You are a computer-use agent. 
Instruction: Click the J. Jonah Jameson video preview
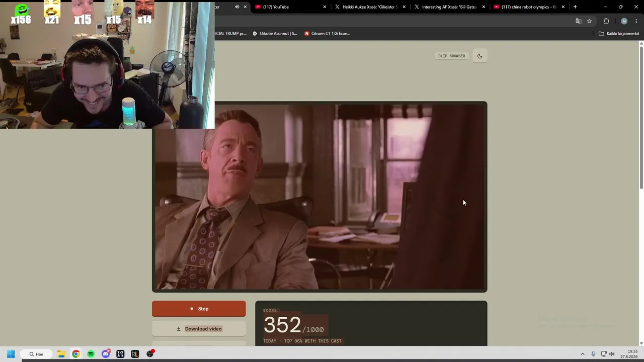pyautogui.click(x=319, y=197)
